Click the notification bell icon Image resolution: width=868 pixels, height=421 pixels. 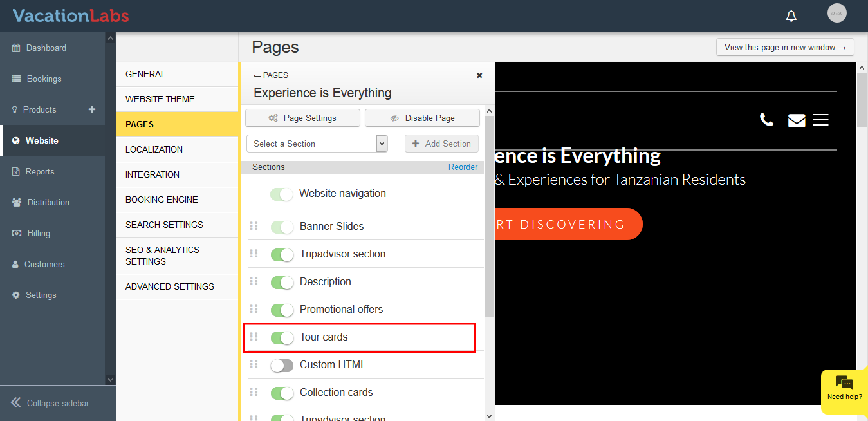click(x=791, y=16)
